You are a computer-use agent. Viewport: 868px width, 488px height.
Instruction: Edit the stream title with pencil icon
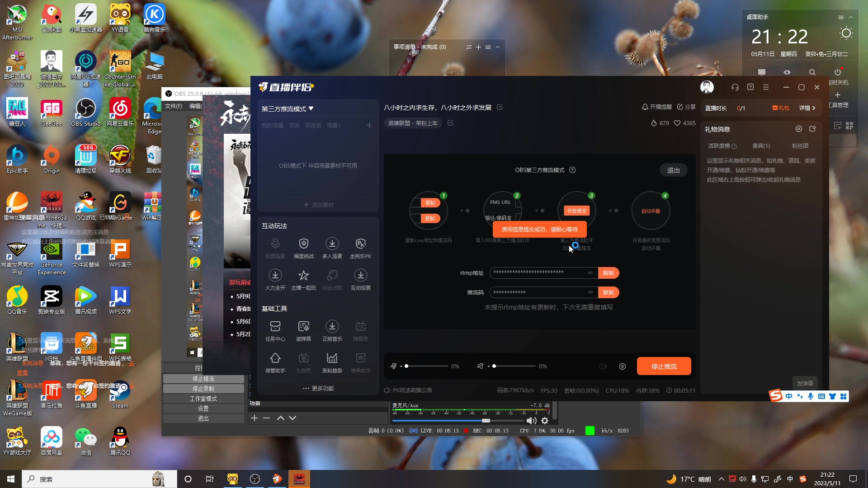(x=500, y=107)
